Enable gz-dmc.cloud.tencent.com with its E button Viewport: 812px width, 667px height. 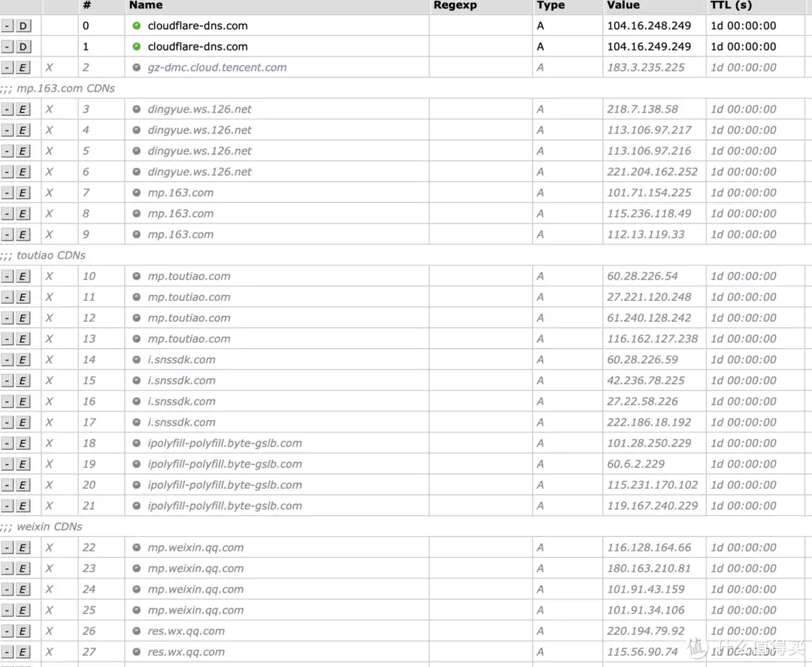(x=23, y=68)
